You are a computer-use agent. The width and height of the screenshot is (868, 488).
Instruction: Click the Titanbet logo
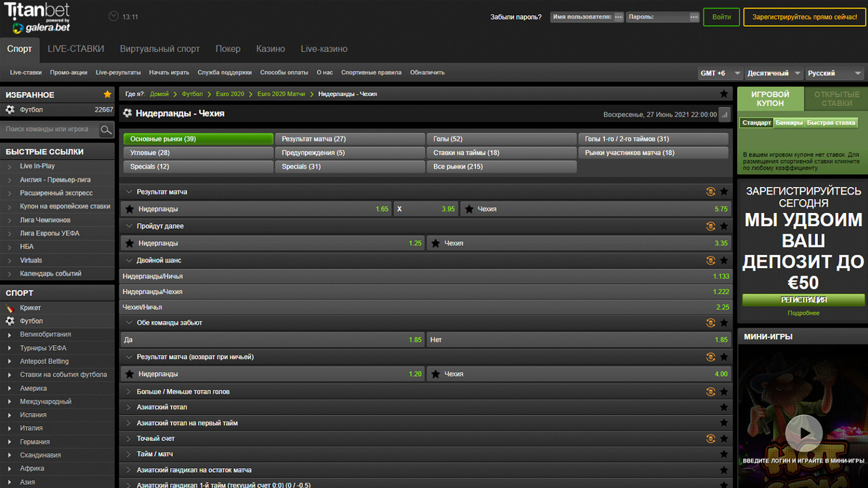click(37, 17)
